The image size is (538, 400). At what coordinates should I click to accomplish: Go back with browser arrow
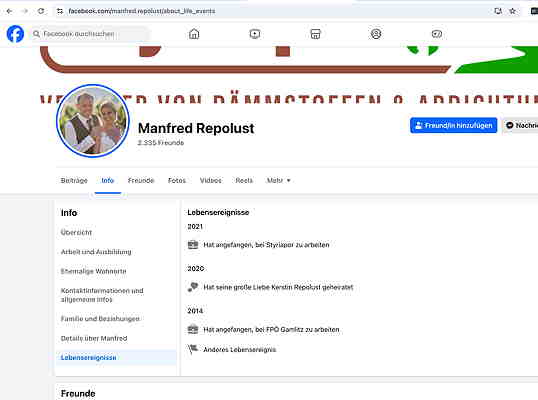point(9,11)
